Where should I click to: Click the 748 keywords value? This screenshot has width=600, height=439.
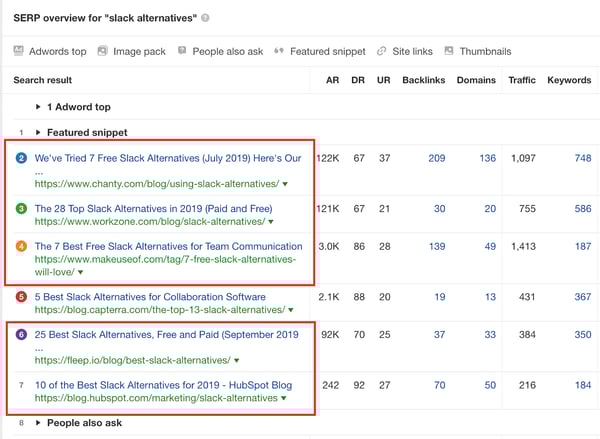pos(583,158)
